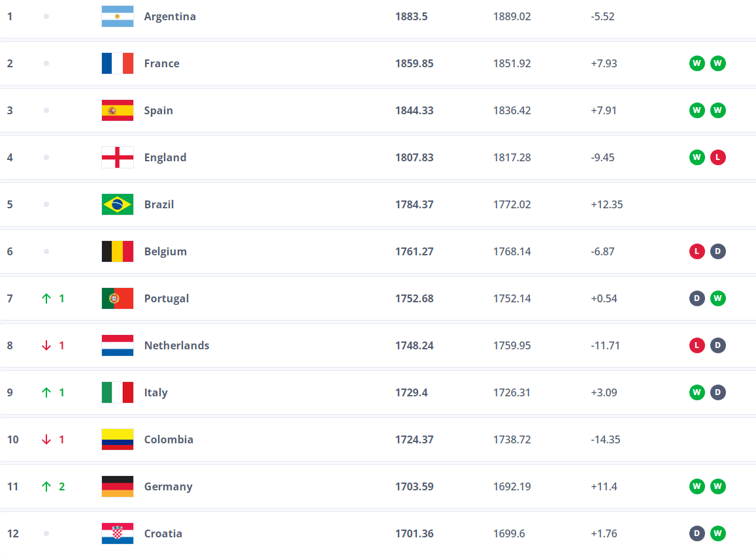Viewport: 756px width, 555px height.
Task: Open the Germany team link
Action: coord(168,486)
